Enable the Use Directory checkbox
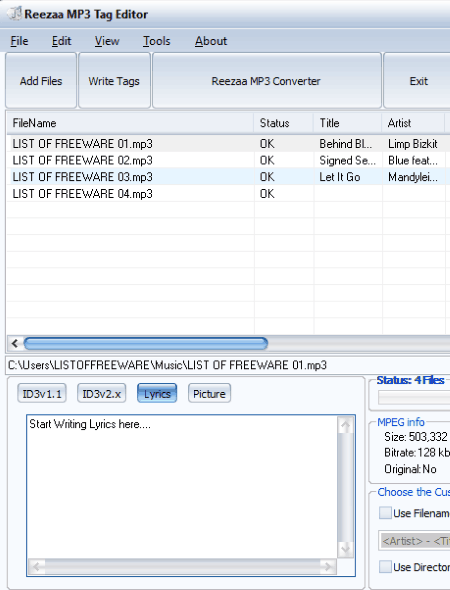450x590 pixels. click(x=385, y=567)
